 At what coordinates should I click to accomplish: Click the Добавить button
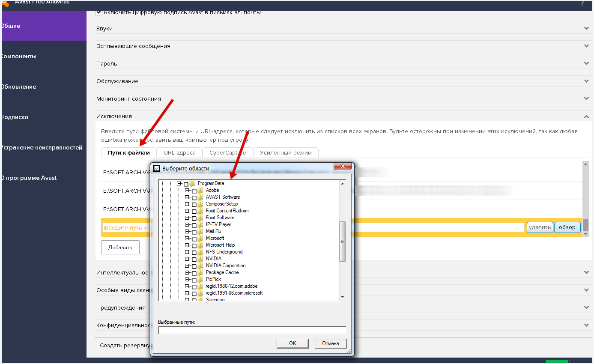pyautogui.click(x=120, y=247)
